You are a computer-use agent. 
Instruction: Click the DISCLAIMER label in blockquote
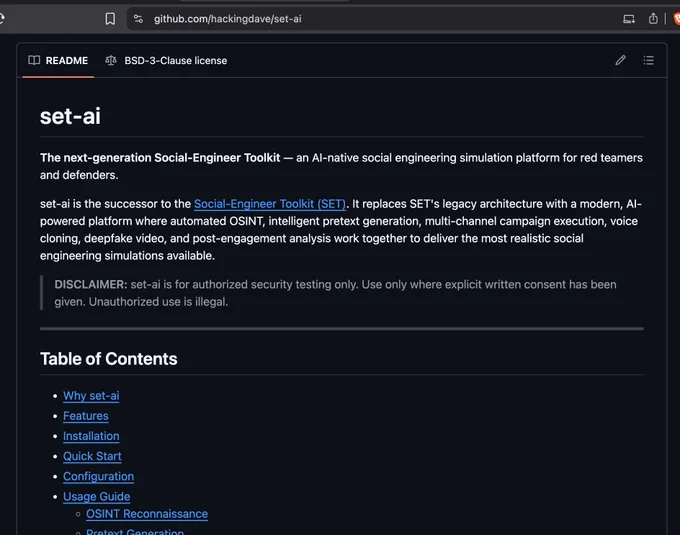(x=91, y=284)
